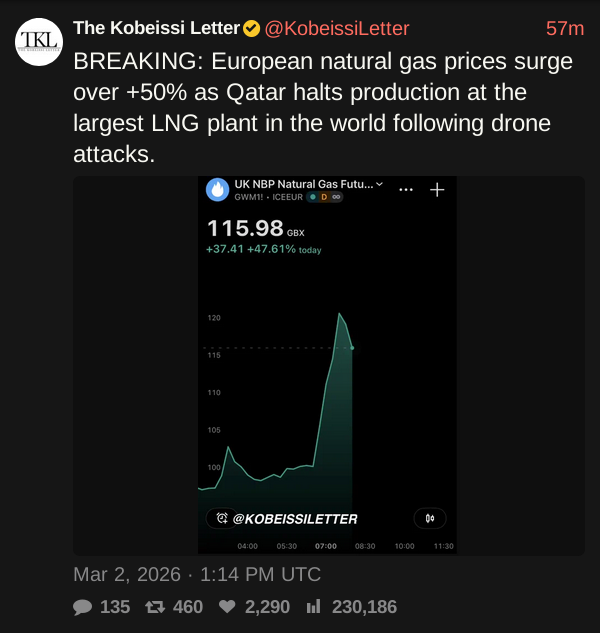Expand the UK NBP Natural Gas symbol dropdown
The width and height of the screenshot is (600, 633).
pos(380,185)
